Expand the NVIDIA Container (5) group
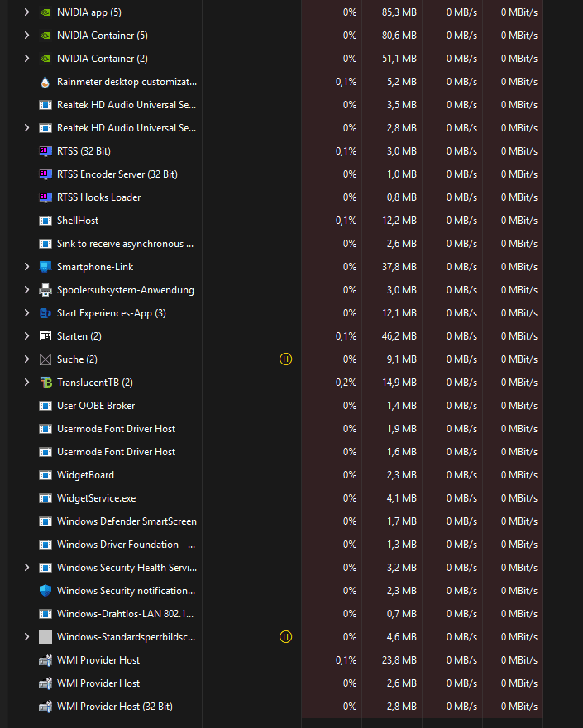583x728 pixels. [x=26, y=36]
